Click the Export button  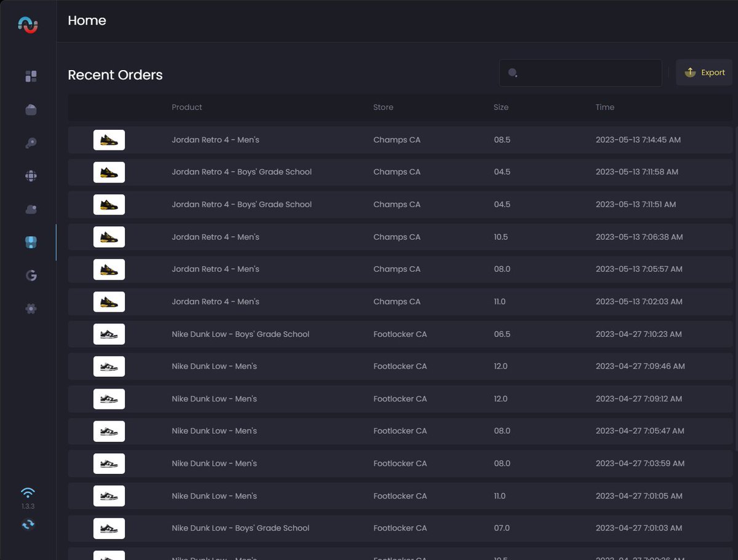[x=704, y=73]
